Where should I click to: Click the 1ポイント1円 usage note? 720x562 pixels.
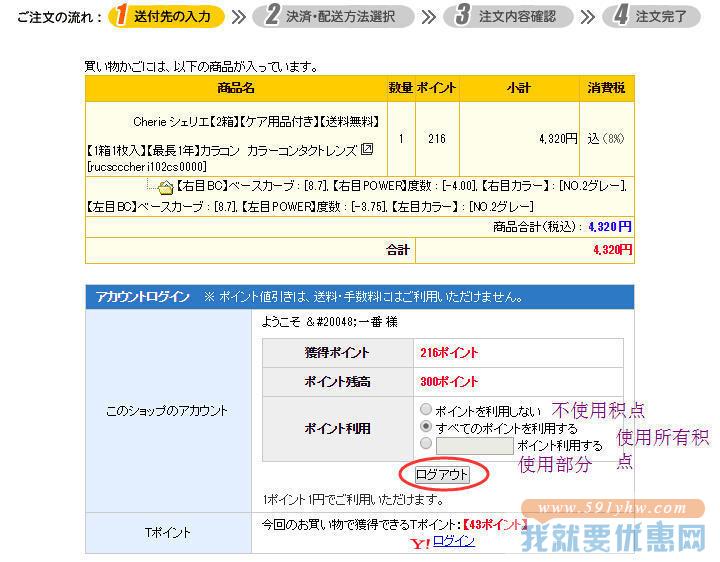pos(354,500)
